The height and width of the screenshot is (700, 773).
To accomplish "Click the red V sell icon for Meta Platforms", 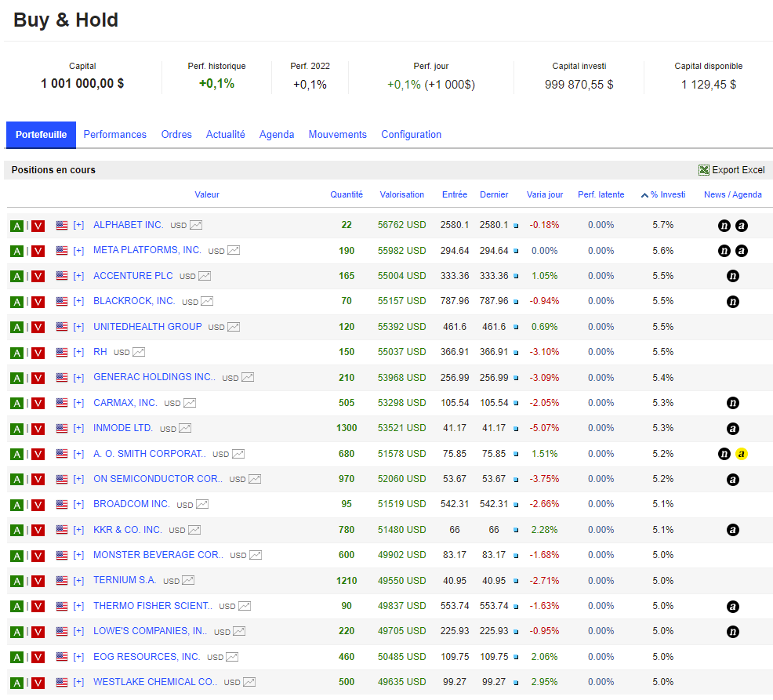I will coord(38,252).
